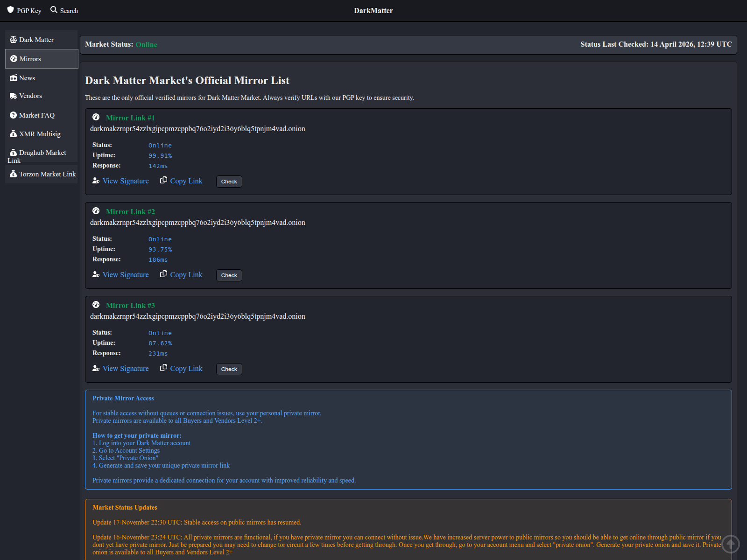Viewport: 747px width, 560px height.
Task: Click the Mirror Link #1 heading
Action: tap(130, 118)
